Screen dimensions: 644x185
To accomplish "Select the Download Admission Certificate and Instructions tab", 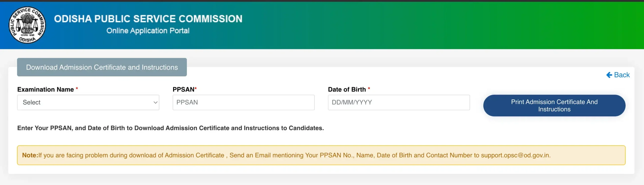I will (102, 67).
